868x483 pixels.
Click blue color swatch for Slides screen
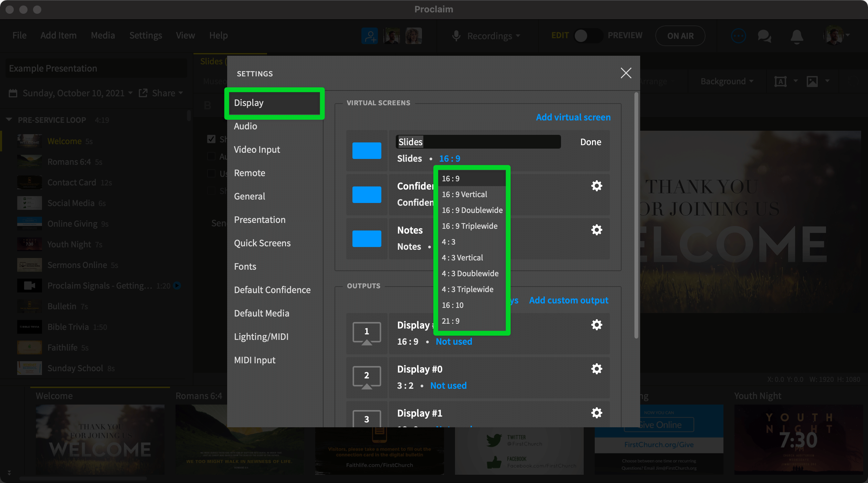(367, 151)
